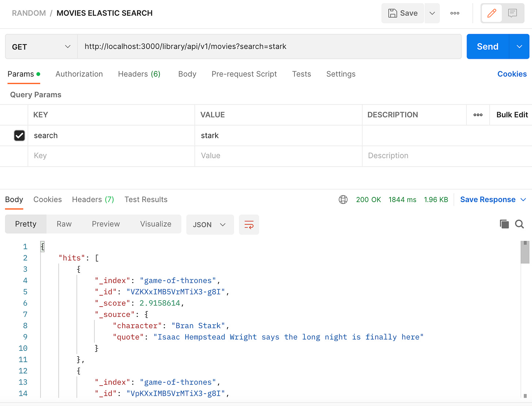Click the request URL field
The width and height of the screenshot is (532, 406).
(x=269, y=47)
